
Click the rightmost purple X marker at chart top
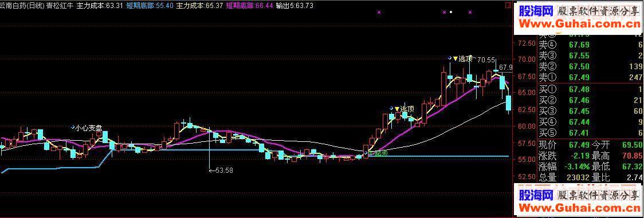point(470,13)
